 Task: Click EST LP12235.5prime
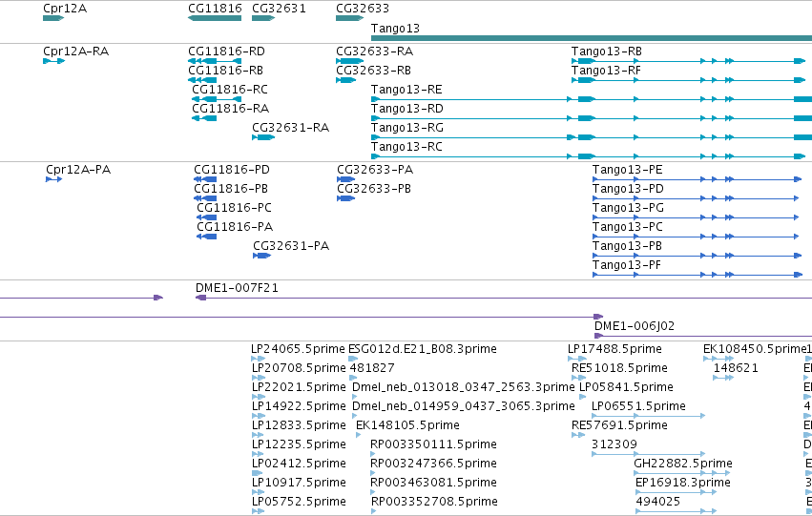point(299,444)
